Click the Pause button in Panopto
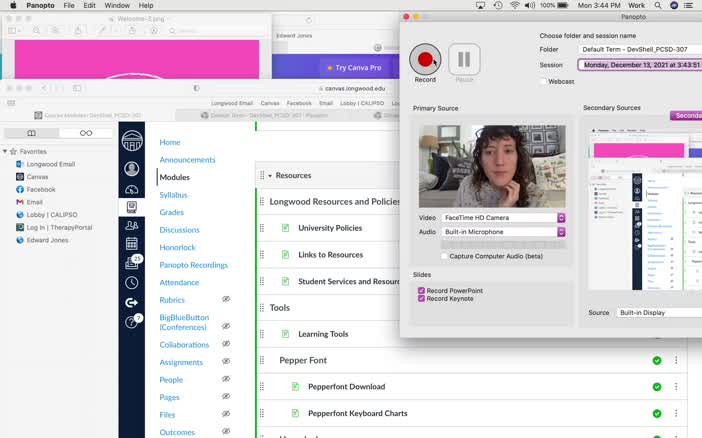This screenshot has height=438, width=702. 464,60
